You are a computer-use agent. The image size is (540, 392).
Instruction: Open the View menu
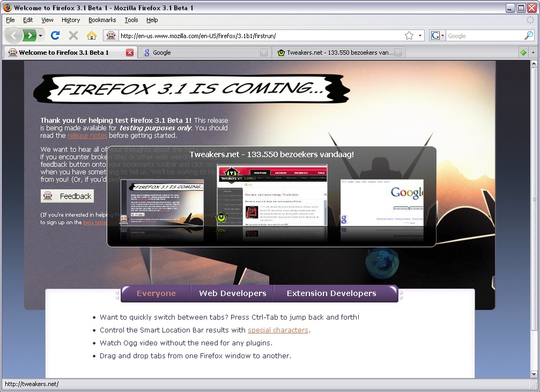[x=47, y=20]
